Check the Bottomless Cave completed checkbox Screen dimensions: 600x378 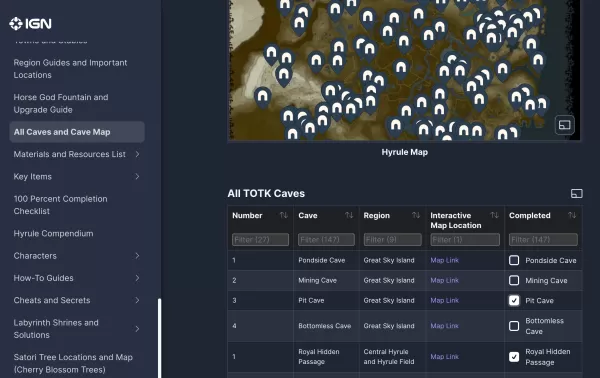pyautogui.click(x=514, y=326)
